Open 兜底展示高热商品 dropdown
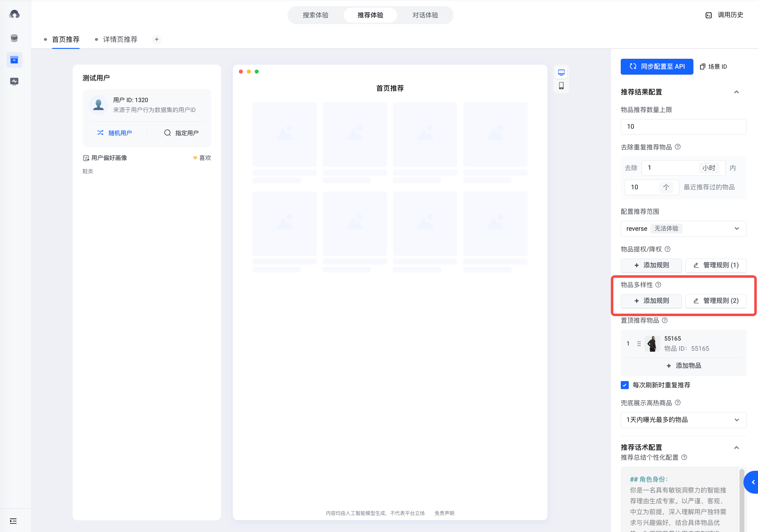 pos(683,420)
